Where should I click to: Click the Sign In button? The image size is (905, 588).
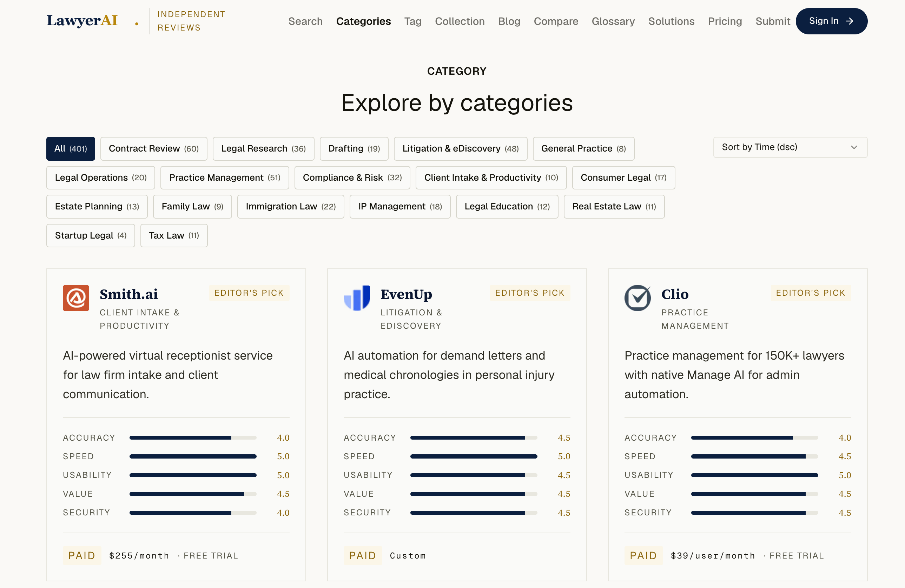click(x=832, y=21)
